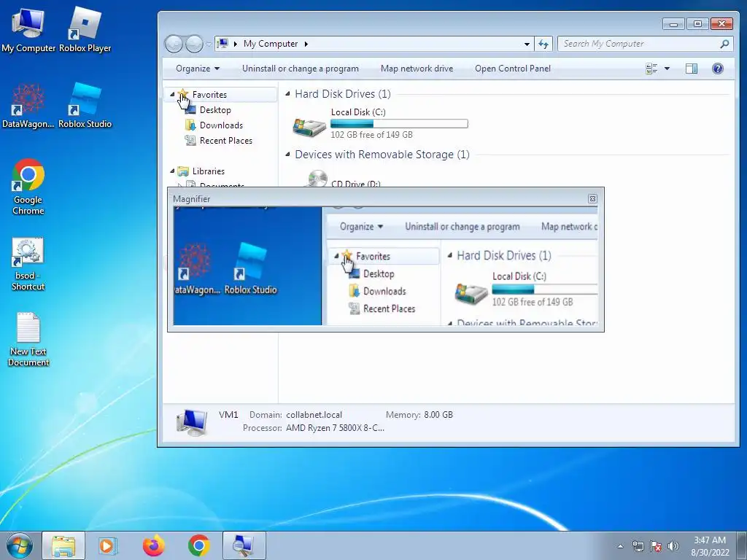Viewport: 747px width, 560px height.
Task: Click 102 GB free of 149 GB text
Action: 371,135
